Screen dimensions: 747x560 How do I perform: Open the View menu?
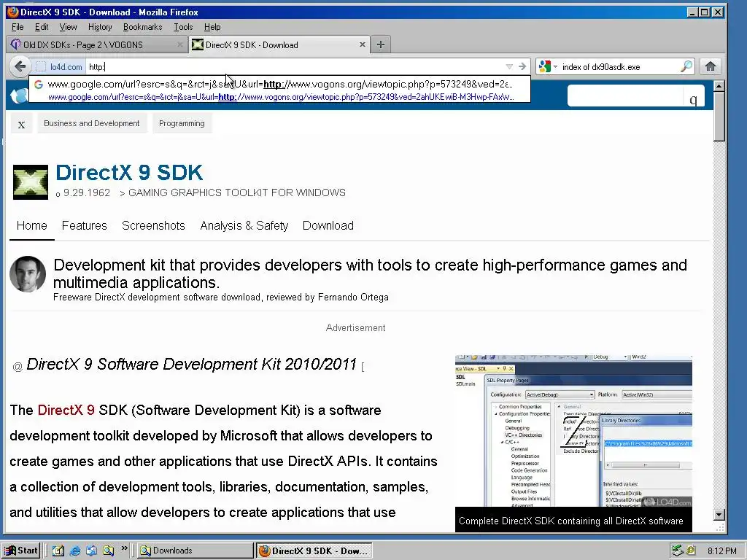[x=68, y=27]
